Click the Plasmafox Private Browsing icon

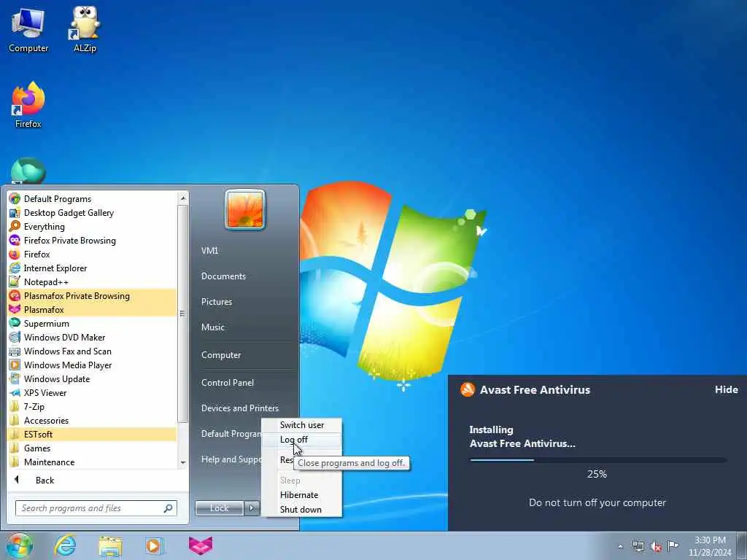tap(15, 296)
